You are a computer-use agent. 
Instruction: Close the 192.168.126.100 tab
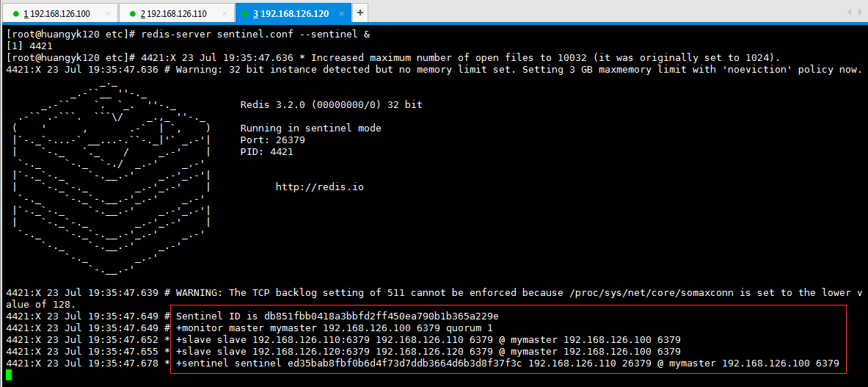pos(108,13)
